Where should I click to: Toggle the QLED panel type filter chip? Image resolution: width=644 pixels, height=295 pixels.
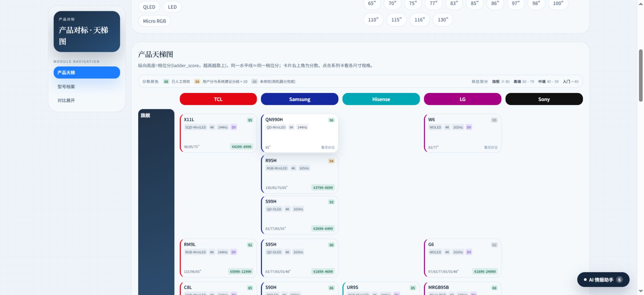149,7
